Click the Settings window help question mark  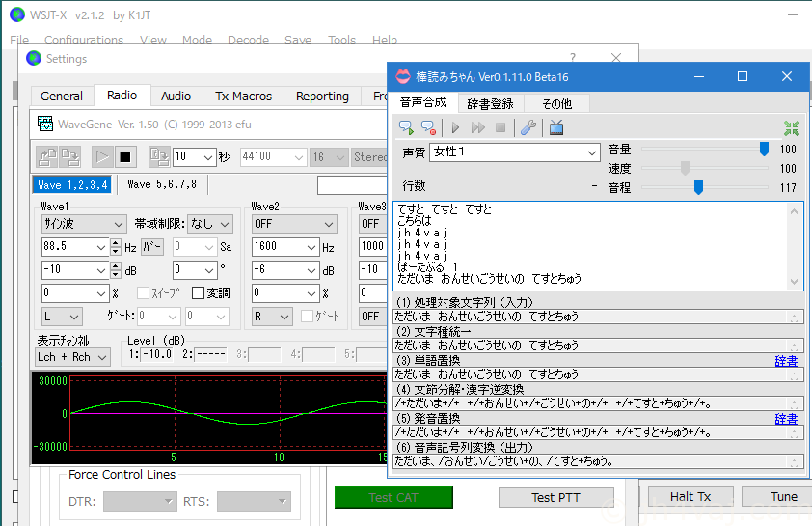tap(572, 58)
